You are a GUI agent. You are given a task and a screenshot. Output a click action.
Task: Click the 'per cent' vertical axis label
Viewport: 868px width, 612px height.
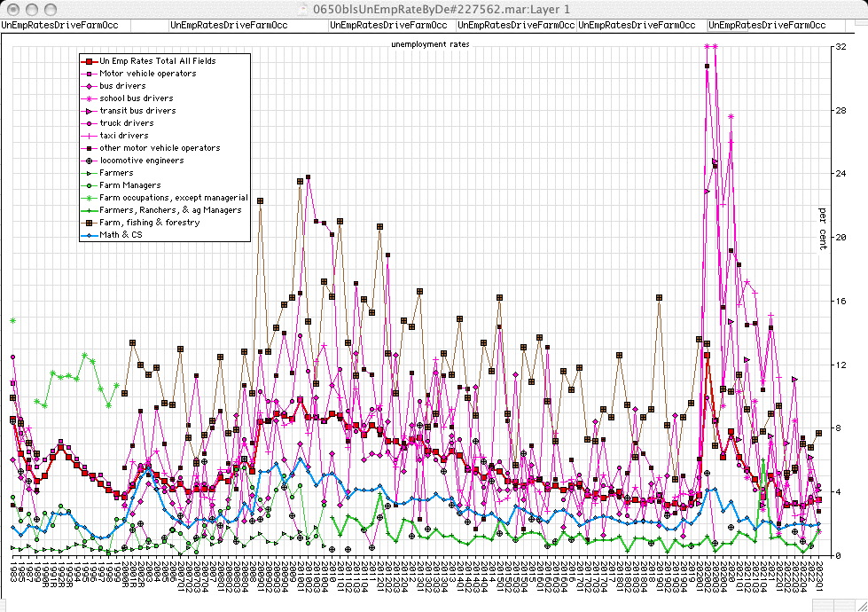[x=821, y=229]
